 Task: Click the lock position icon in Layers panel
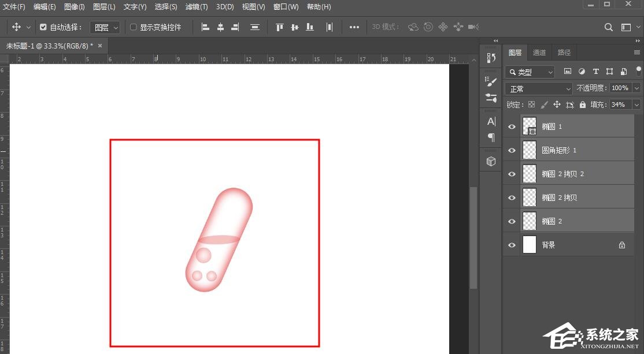point(557,104)
